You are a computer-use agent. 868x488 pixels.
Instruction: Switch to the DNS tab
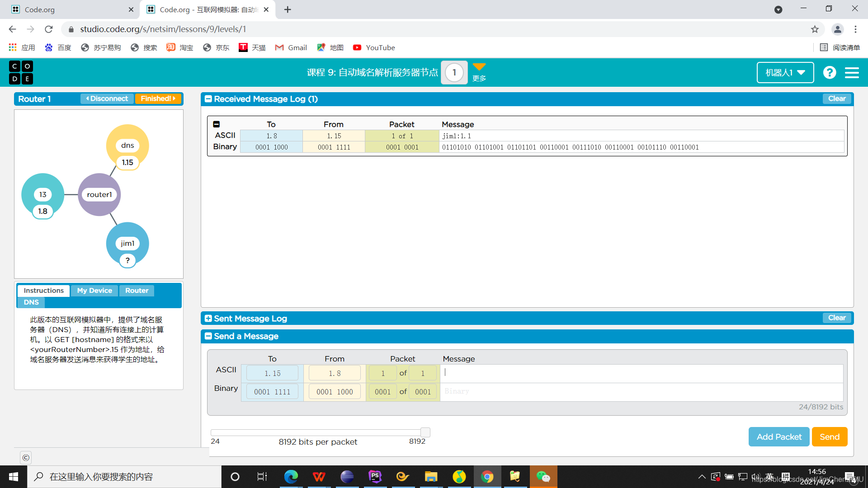[x=31, y=302]
